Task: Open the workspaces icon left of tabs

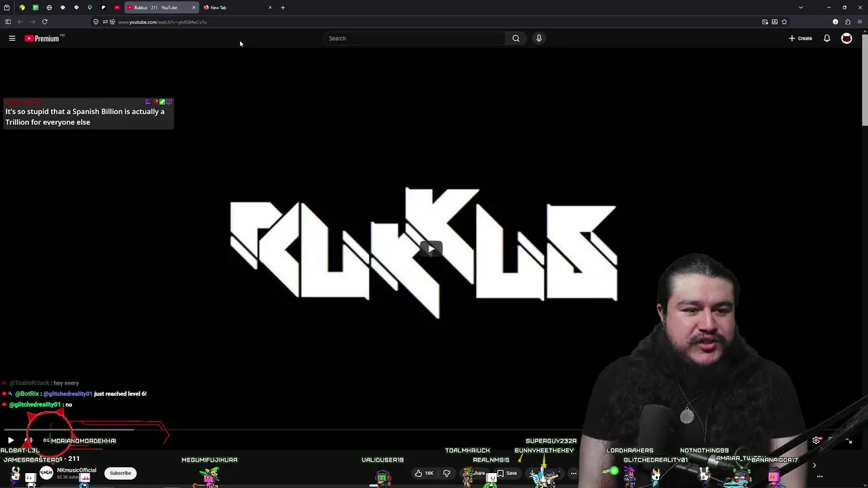Action: (x=7, y=7)
